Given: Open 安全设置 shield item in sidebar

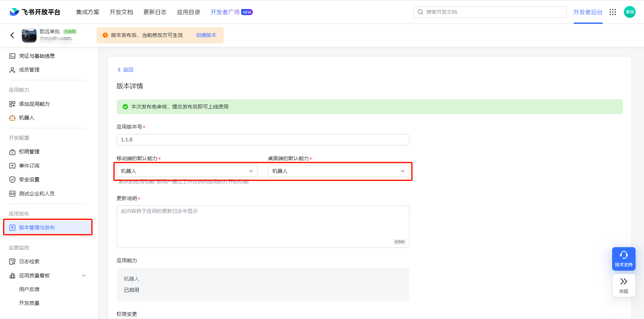Looking at the screenshot, I should pyautogui.click(x=29, y=180).
